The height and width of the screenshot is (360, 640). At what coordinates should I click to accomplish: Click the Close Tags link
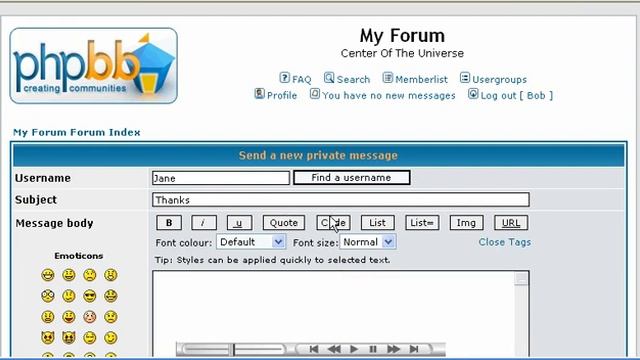click(504, 242)
